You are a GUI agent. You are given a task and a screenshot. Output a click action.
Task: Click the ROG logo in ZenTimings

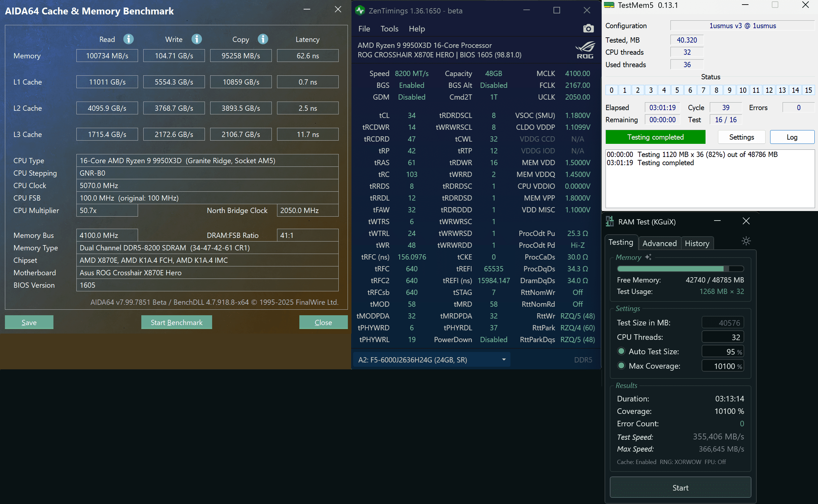click(585, 50)
